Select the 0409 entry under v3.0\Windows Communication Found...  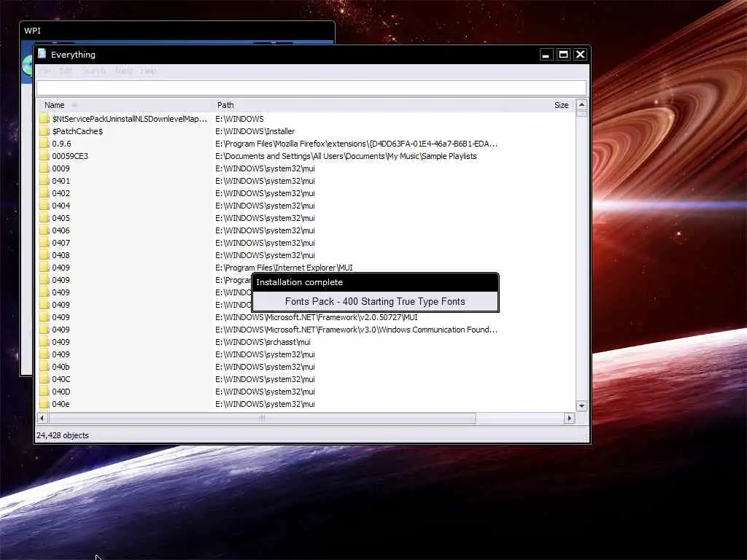[x=61, y=330]
